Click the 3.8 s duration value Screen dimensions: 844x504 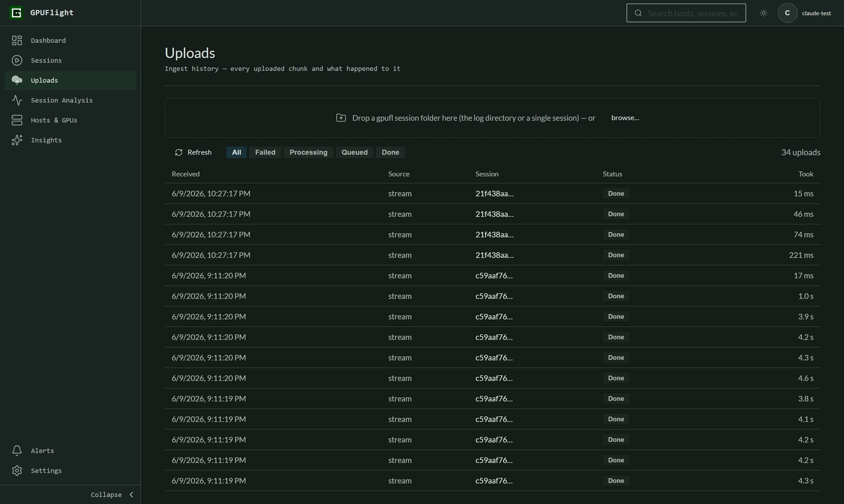pyautogui.click(x=806, y=399)
